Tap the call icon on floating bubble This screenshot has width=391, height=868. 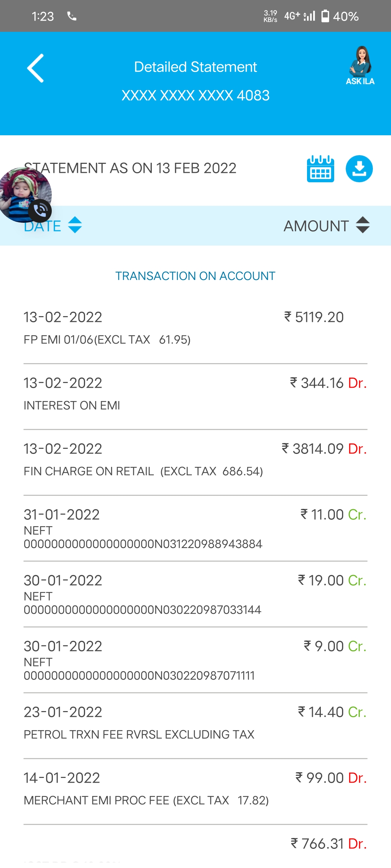click(x=40, y=211)
